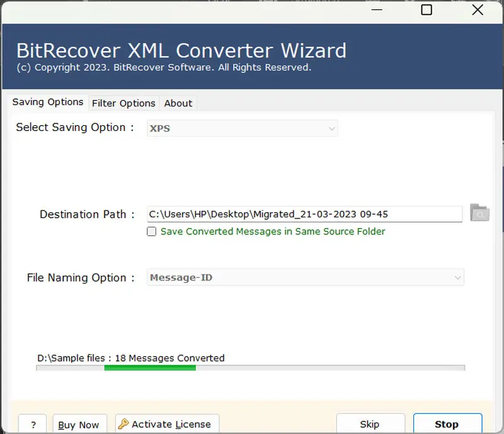Switch to the Filter Options tab
Viewport: 504px width, 434px height.
[x=123, y=103]
